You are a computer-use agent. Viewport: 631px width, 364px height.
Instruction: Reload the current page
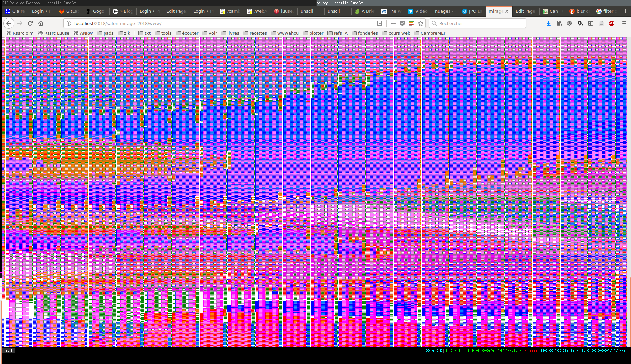pos(30,23)
